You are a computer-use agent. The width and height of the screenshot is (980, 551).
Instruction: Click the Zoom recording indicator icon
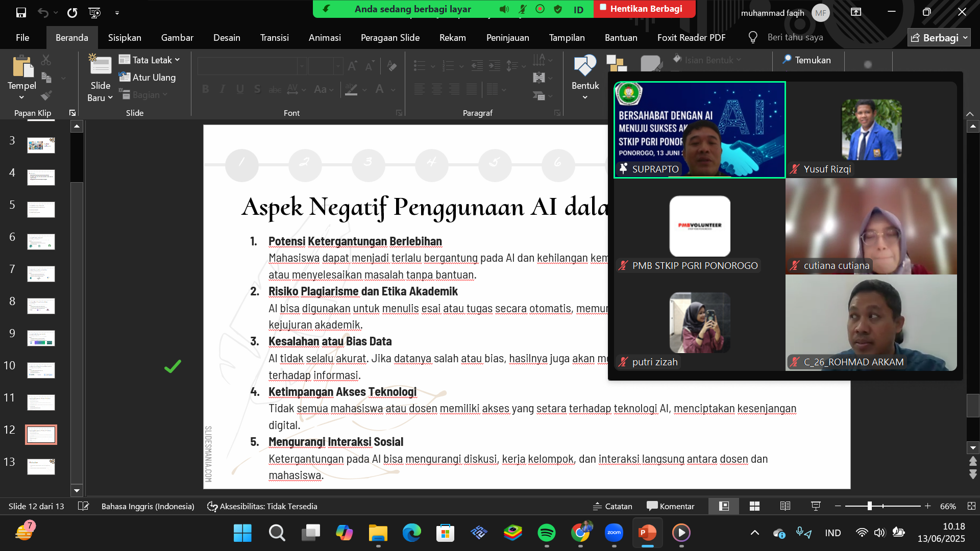pyautogui.click(x=540, y=9)
